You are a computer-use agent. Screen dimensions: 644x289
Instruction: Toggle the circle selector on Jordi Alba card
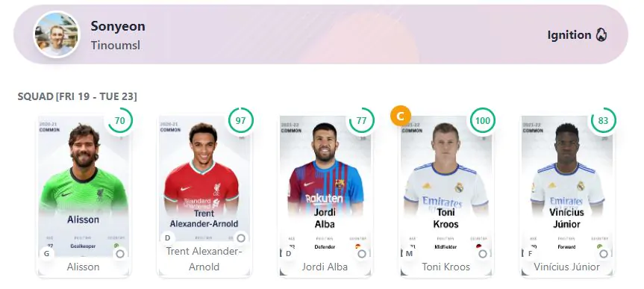[361, 254]
